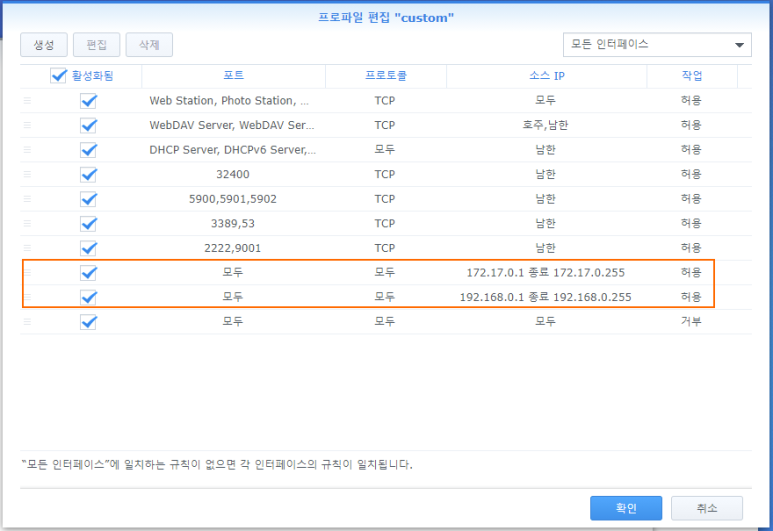Grab the drag handle of DHCP Server row
Image resolution: width=773 pixels, height=531 pixels.
[x=28, y=149]
